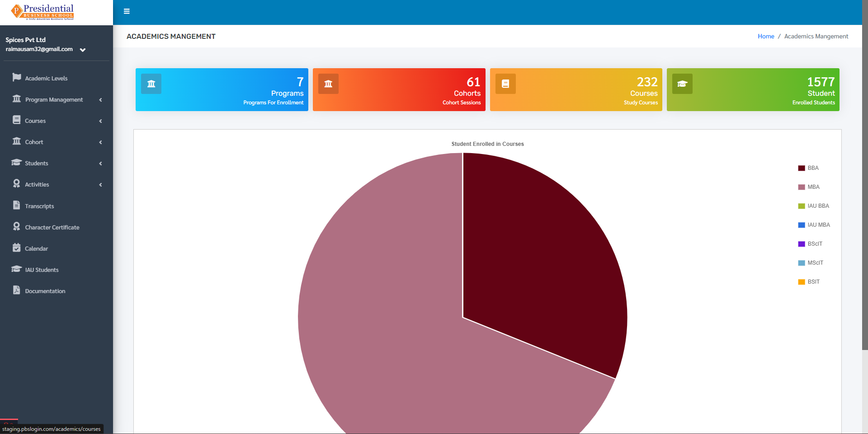Expand the Students submenu chevron
The height and width of the screenshot is (434, 868).
click(100, 163)
